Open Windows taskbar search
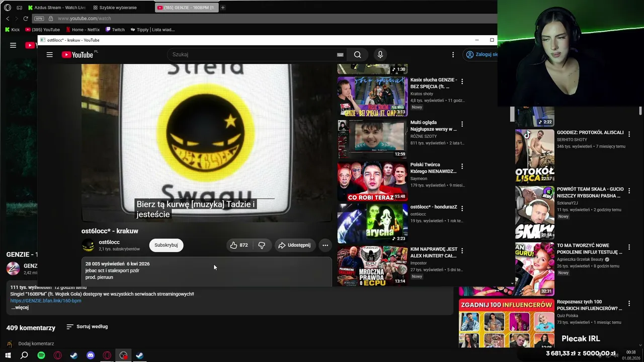Screen dimensions: 644x362 24,355
